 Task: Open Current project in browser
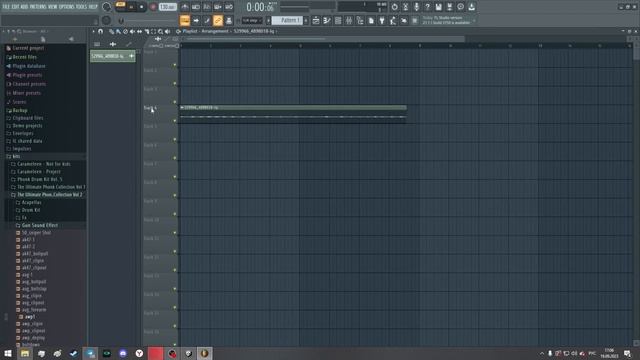pyautogui.click(x=28, y=48)
